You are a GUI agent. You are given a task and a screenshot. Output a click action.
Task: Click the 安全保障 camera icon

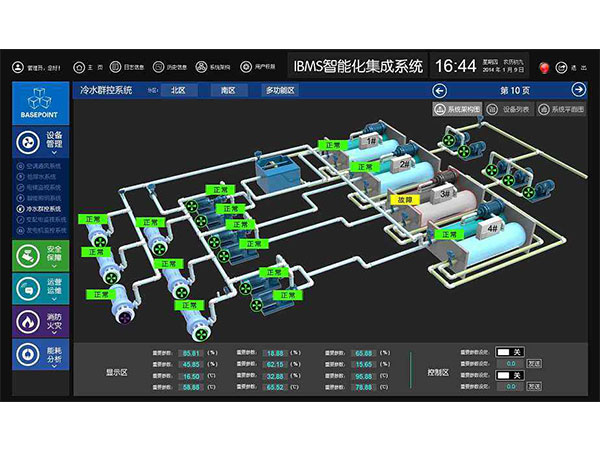28,256
